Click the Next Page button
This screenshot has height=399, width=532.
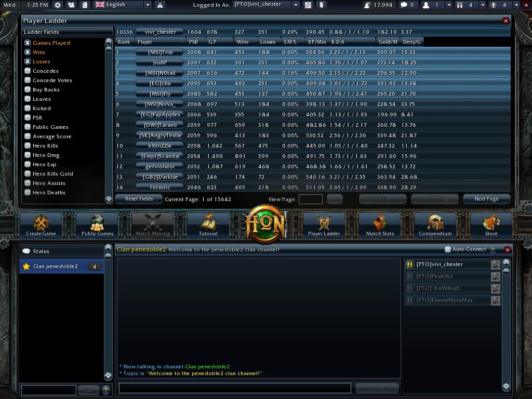486,199
